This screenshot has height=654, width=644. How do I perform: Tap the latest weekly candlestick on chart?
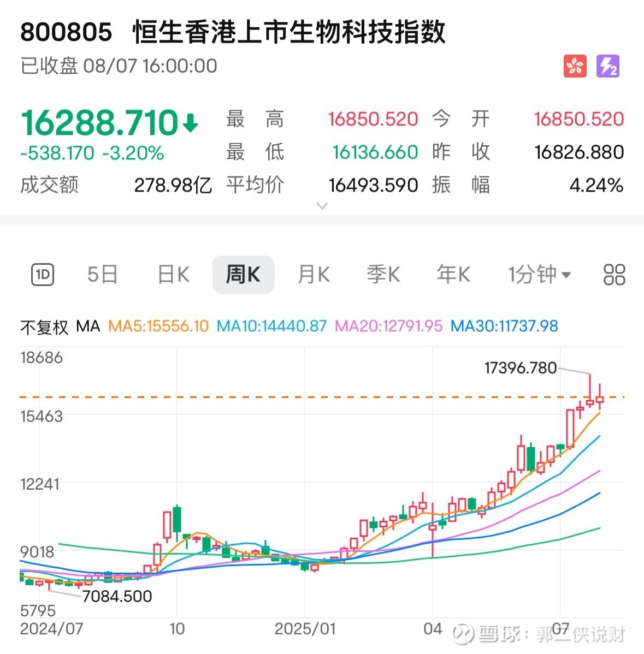(x=600, y=398)
